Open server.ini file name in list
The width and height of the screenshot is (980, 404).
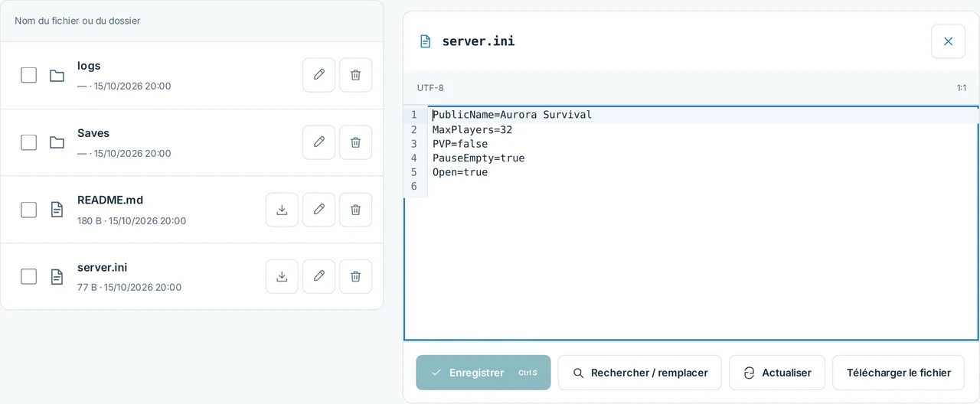102,267
